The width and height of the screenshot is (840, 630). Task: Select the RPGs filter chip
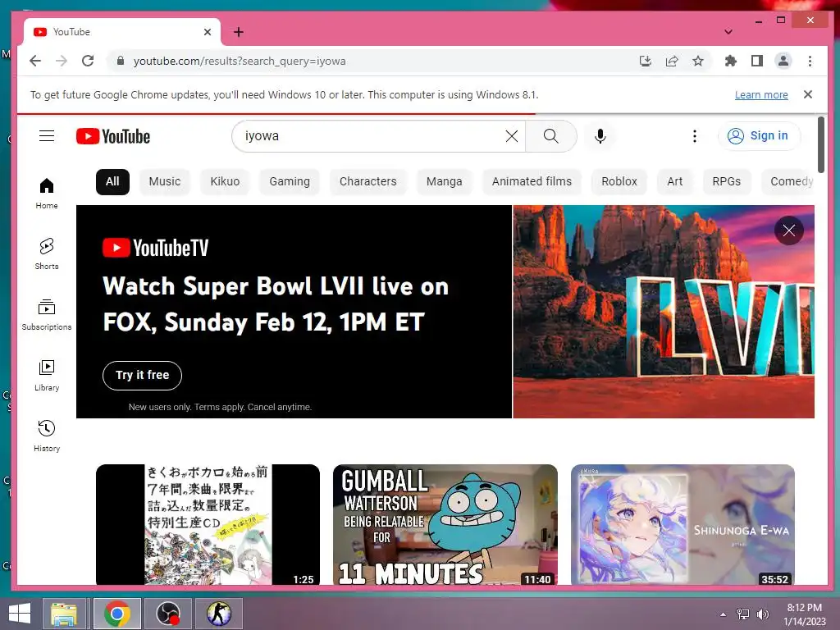[727, 181]
